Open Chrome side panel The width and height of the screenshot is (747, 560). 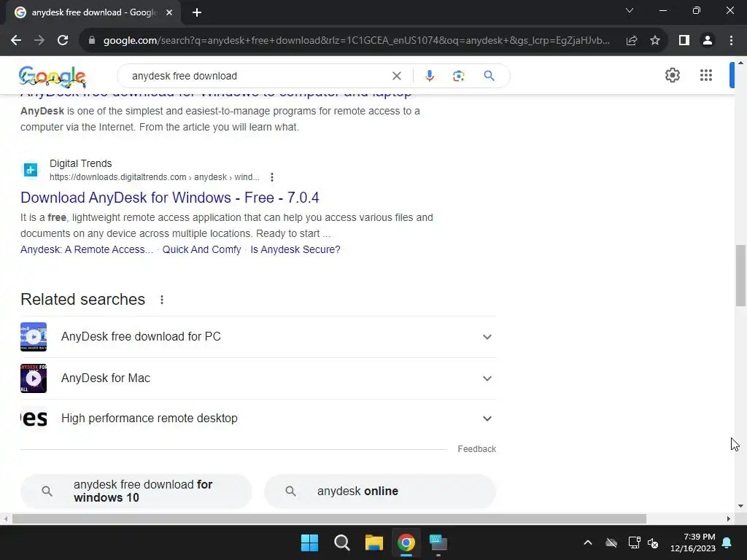(x=684, y=41)
